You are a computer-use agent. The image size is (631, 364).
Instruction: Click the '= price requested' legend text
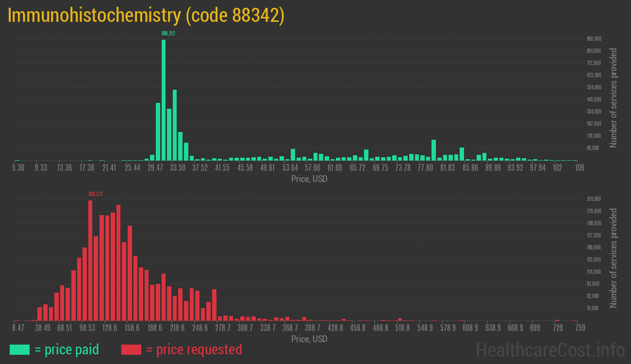(194, 349)
